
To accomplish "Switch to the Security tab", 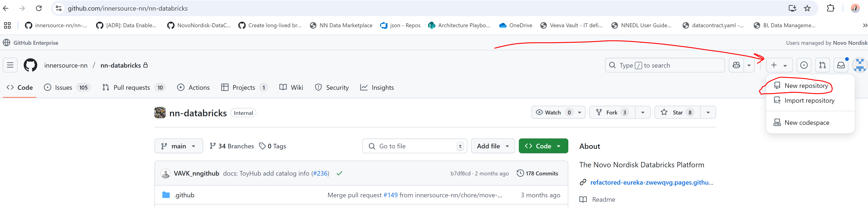I will [x=332, y=87].
